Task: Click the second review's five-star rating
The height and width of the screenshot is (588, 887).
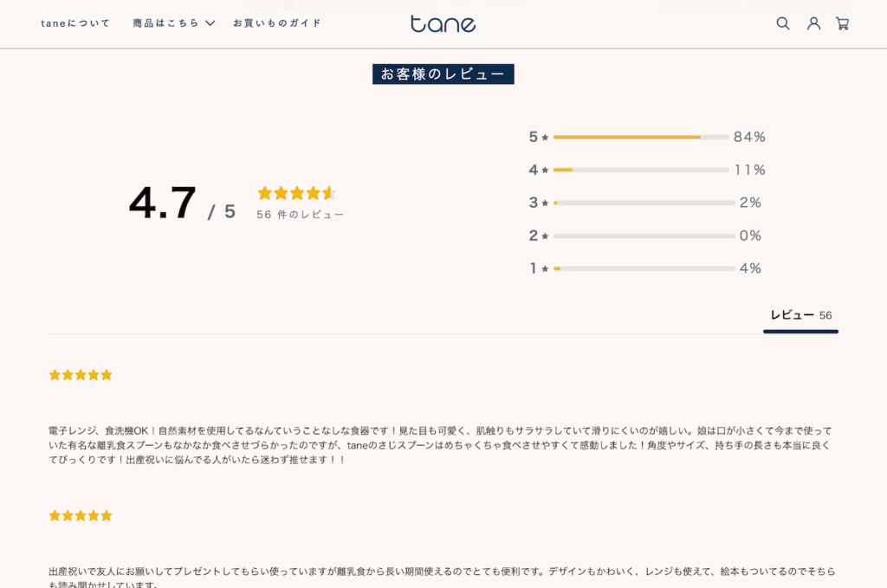Action: [x=81, y=515]
